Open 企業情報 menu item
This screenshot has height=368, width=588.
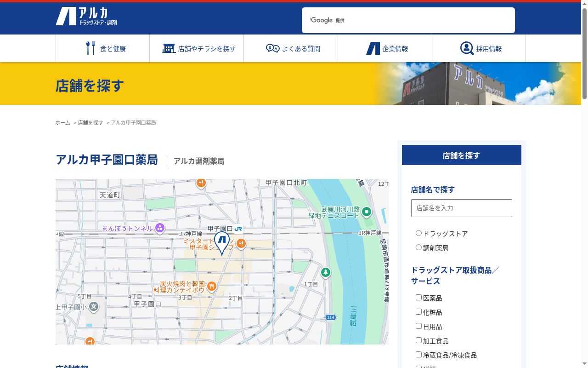click(x=385, y=48)
